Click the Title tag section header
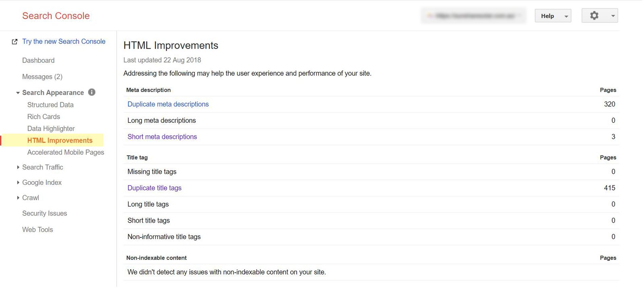The height and width of the screenshot is (291, 644). [x=137, y=157]
